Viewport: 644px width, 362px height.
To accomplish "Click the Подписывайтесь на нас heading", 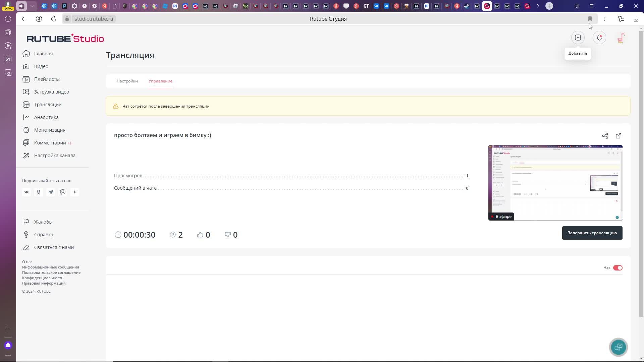I will [47, 181].
